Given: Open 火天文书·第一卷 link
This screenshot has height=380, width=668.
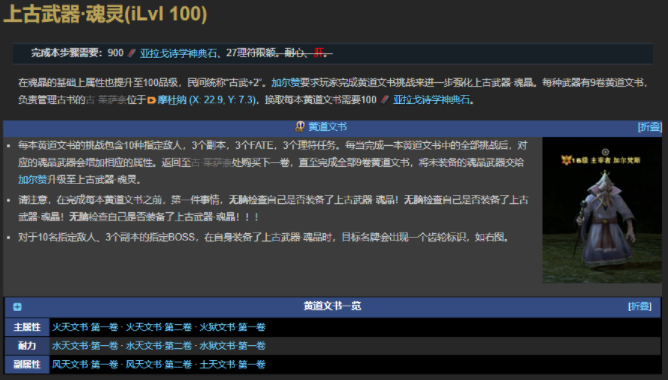Looking at the screenshot, I should [85, 327].
